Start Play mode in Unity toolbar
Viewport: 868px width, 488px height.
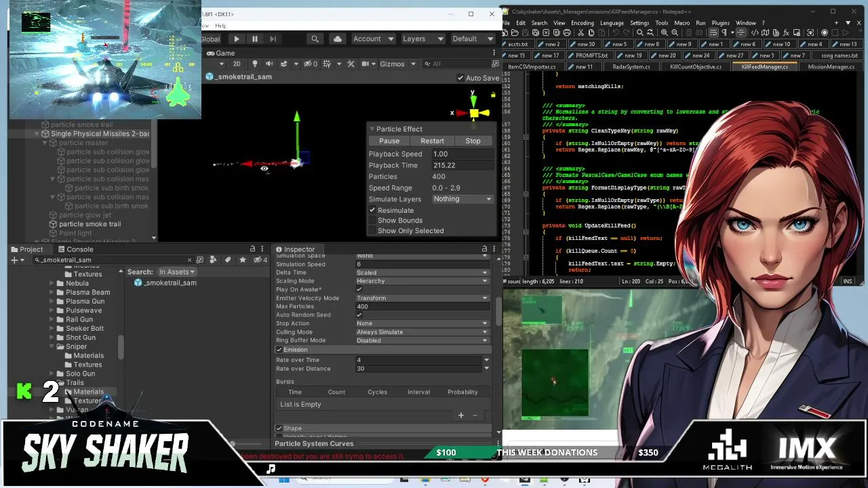(x=236, y=39)
